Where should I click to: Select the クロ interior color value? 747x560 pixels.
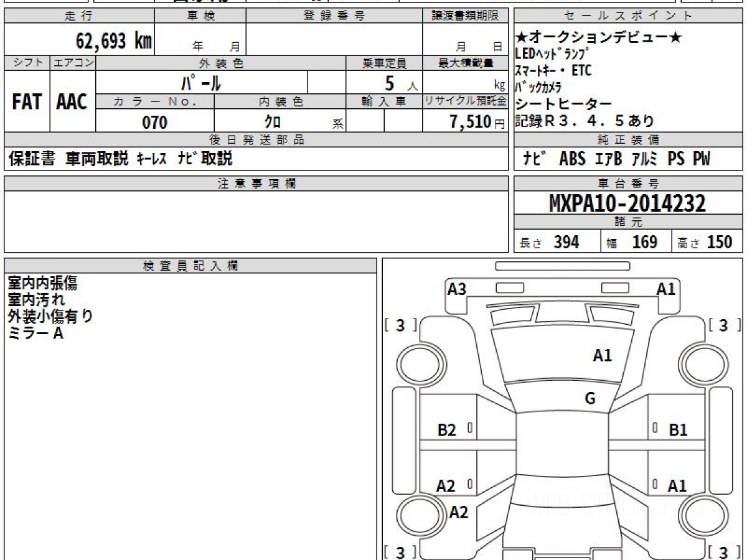click(273, 122)
